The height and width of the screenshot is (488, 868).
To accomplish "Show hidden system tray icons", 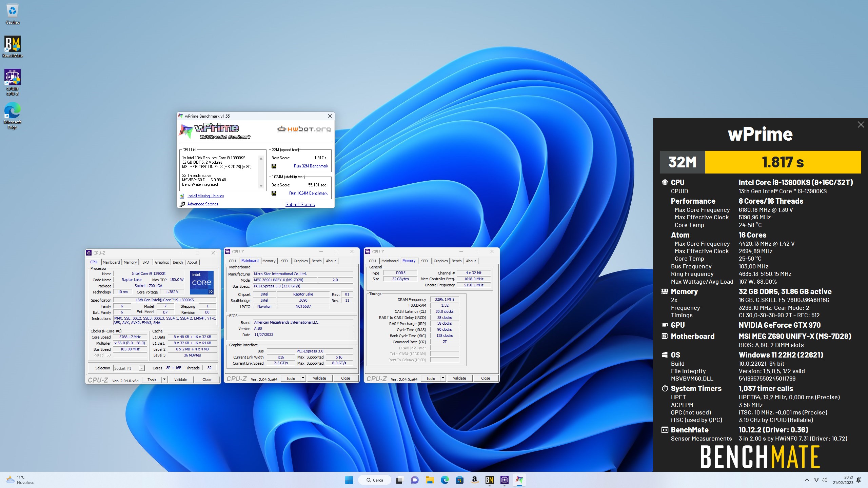I will [807, 480].
